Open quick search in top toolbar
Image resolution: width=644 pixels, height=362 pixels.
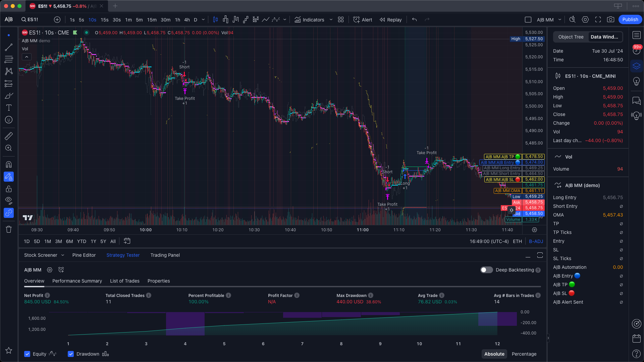[572, 20]
